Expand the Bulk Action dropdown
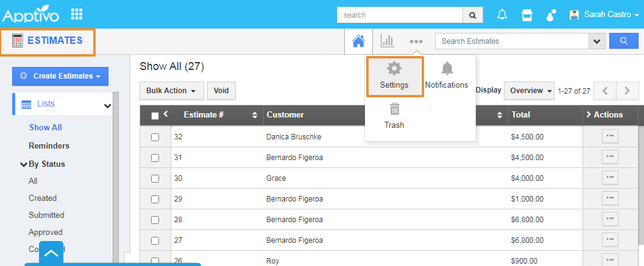 pos(171,91)
